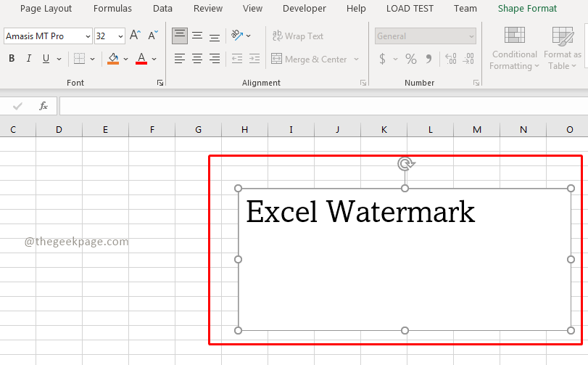Enable Wrap Text option
588x365 pixels.
[297, 36]
